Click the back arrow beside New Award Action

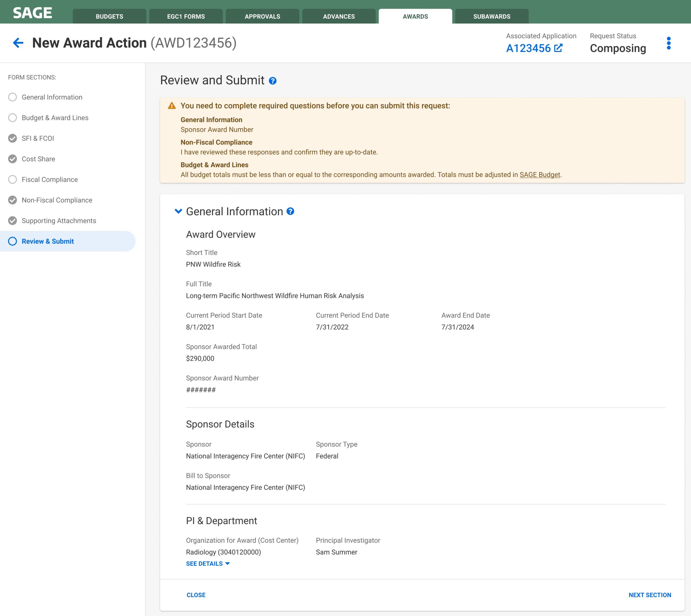(x=18, y=43)
